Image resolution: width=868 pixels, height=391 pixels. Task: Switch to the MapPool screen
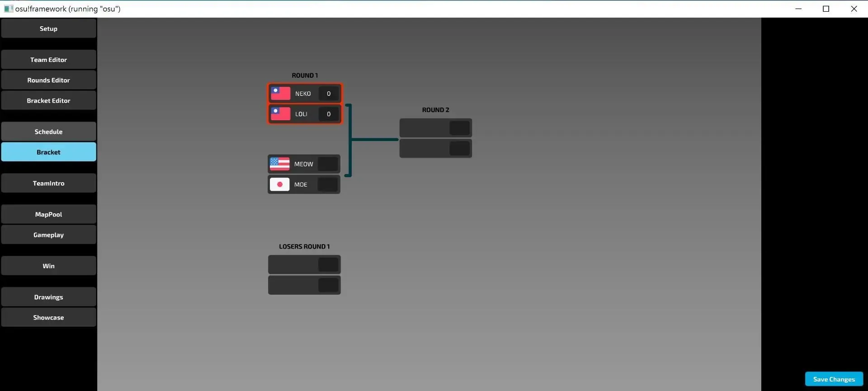48,214
